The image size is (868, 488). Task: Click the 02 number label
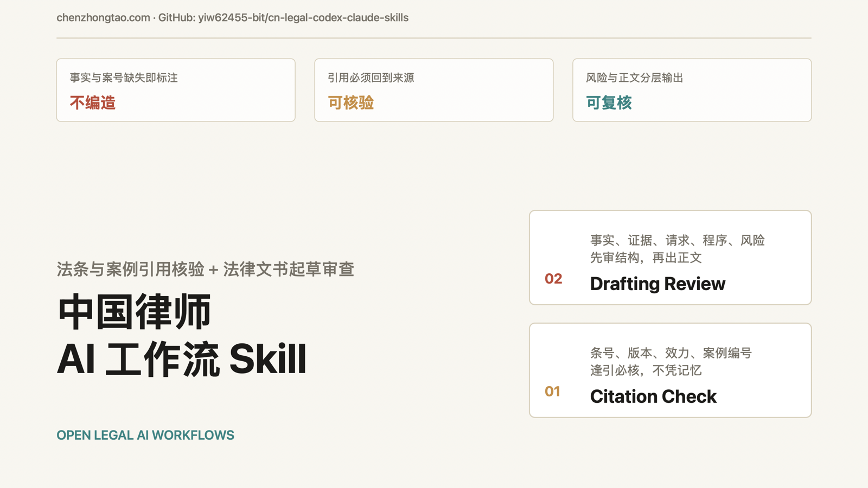point(553,279)
